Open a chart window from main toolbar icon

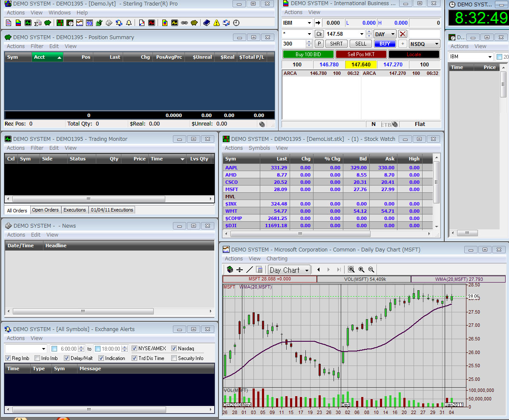pyautogui.click(x=80, y=23)
